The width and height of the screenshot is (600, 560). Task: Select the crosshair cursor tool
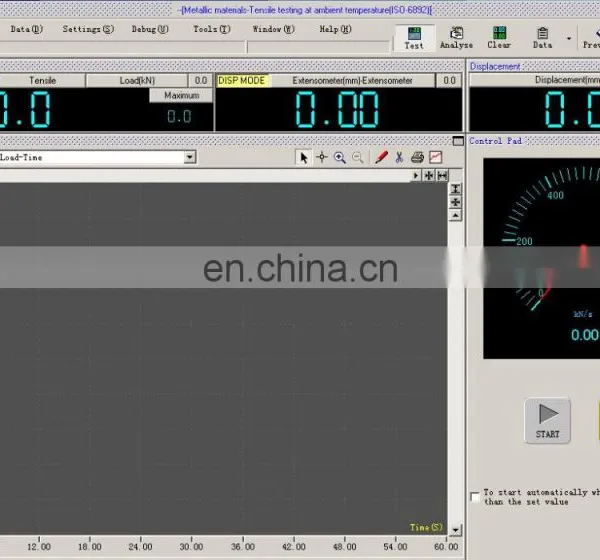click(322, 157)
